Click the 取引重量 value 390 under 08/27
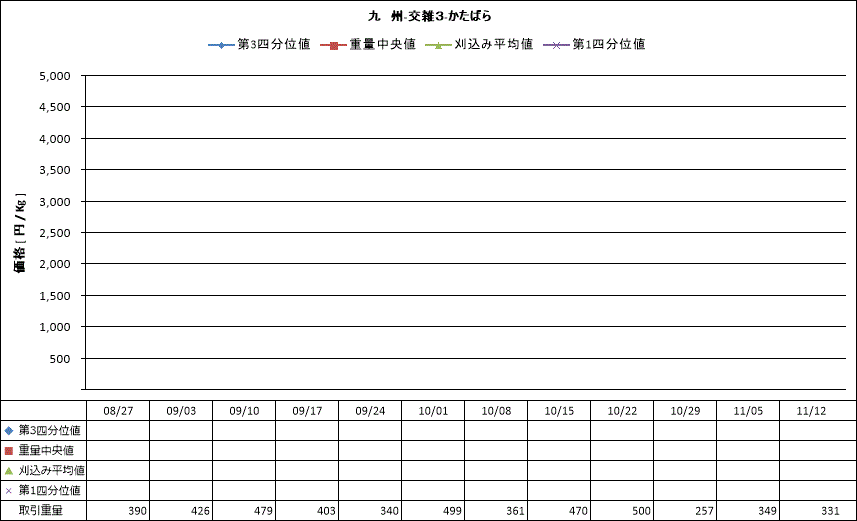 pyautogui.click(x=137, y=512)
